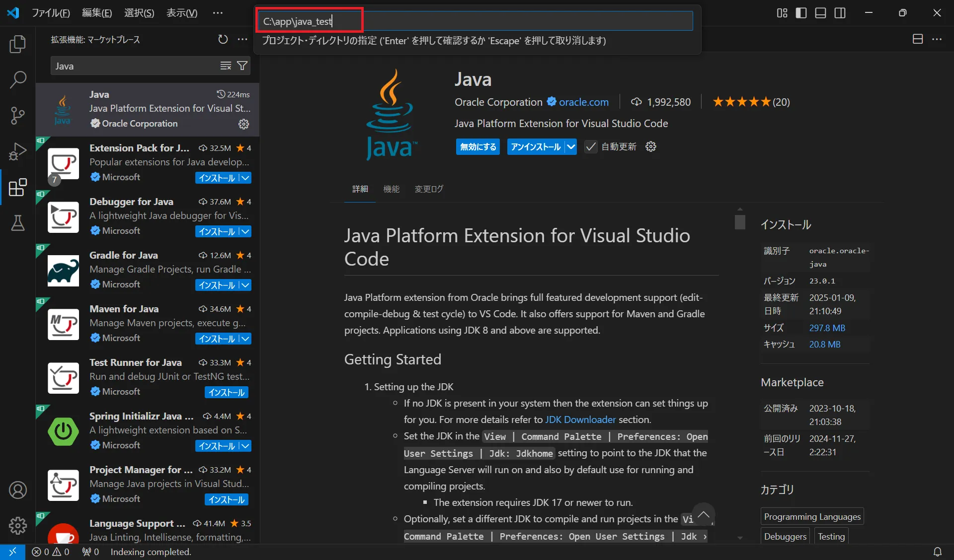954x560 pixels.
Task: Open notifications bell in status bar
Action: 938,552
